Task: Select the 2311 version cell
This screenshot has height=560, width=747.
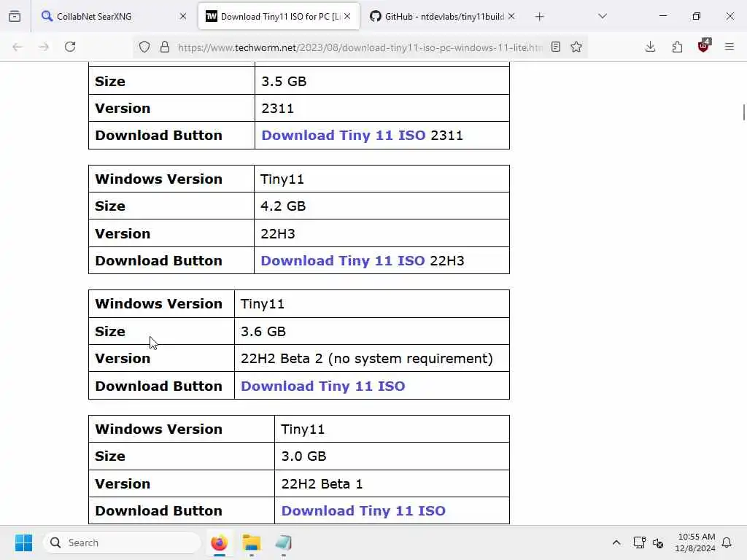Action: tap(382, 108)
